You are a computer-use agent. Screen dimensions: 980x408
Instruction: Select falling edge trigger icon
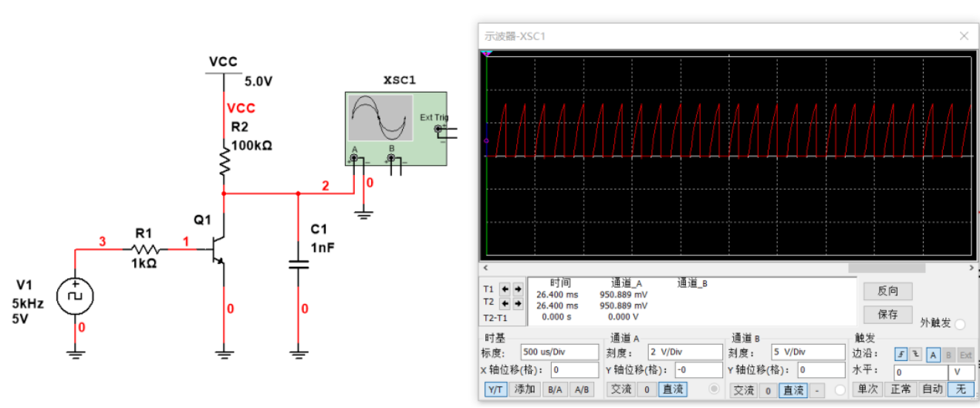914,354
